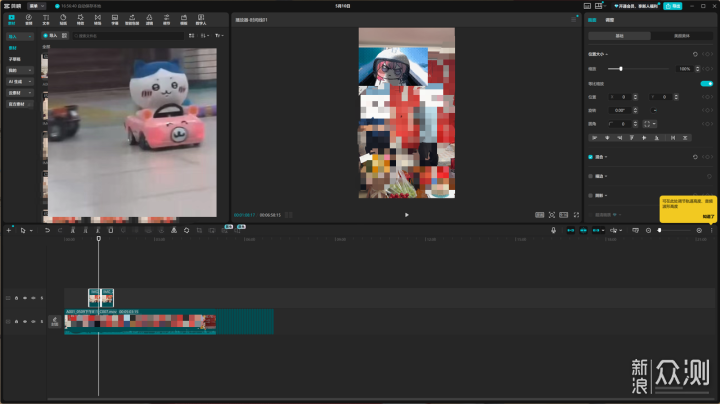Click the last distribute icon in alignment row
Screen dimensions: 720x404
[x=685, y=138]
